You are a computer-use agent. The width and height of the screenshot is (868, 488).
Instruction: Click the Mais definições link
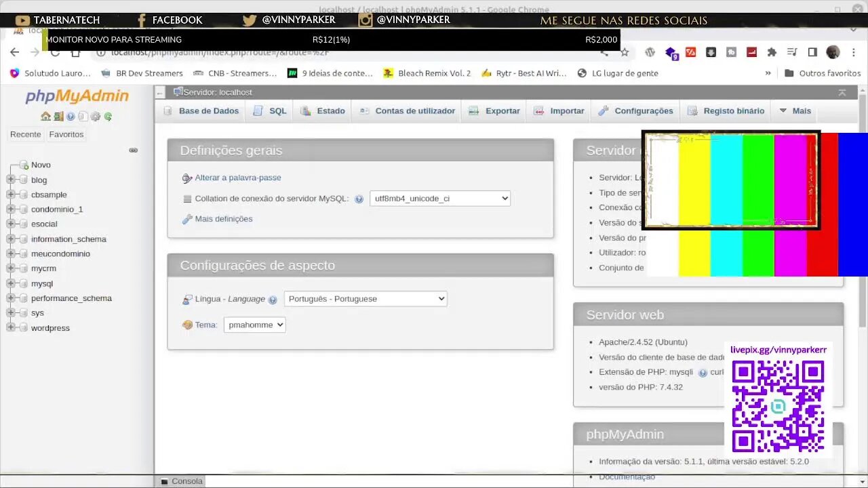pos(224,219)
